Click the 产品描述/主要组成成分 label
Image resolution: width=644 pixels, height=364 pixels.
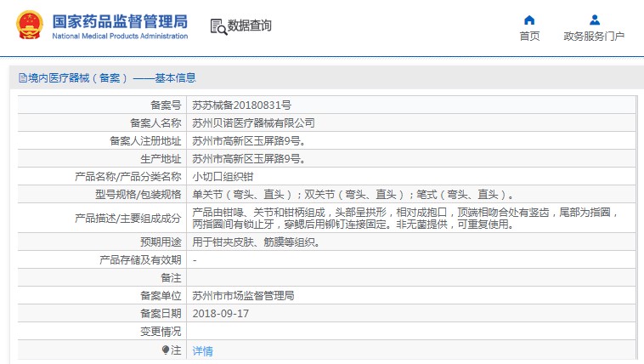coord(127,219)
